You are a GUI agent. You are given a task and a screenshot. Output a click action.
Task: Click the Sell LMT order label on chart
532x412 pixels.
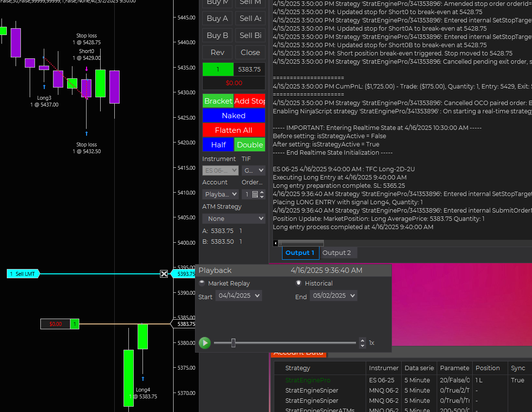[x=23, y=274]
